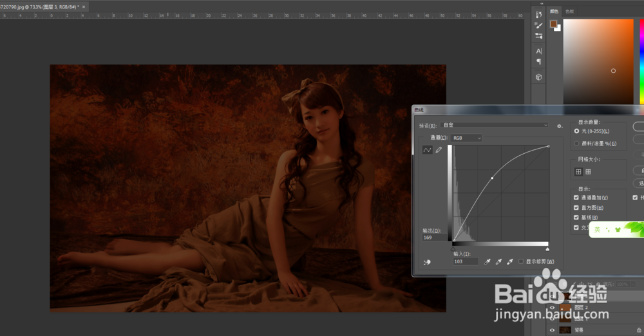The height and width of the screenshot is (336, 644).
Task: Select the curve point editing tool
Action: (x=427, y=150)
